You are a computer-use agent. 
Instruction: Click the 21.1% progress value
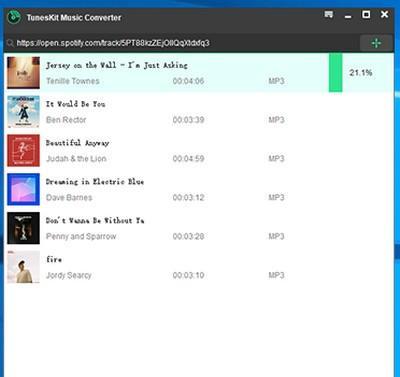361,73
